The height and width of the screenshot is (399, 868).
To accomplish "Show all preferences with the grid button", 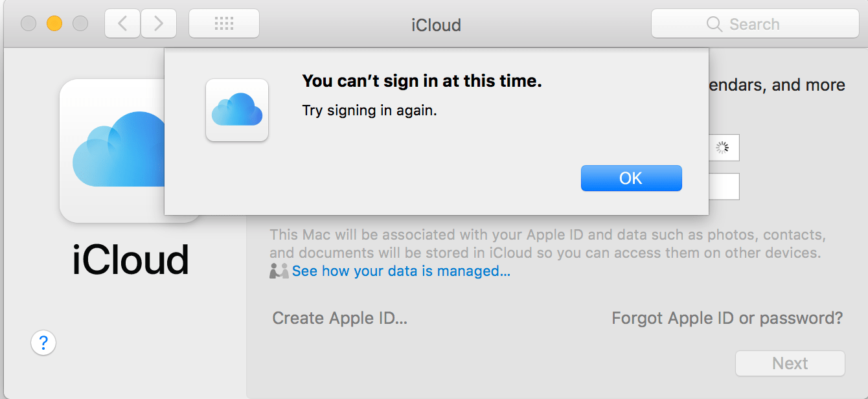I will (x=223, y=24).
